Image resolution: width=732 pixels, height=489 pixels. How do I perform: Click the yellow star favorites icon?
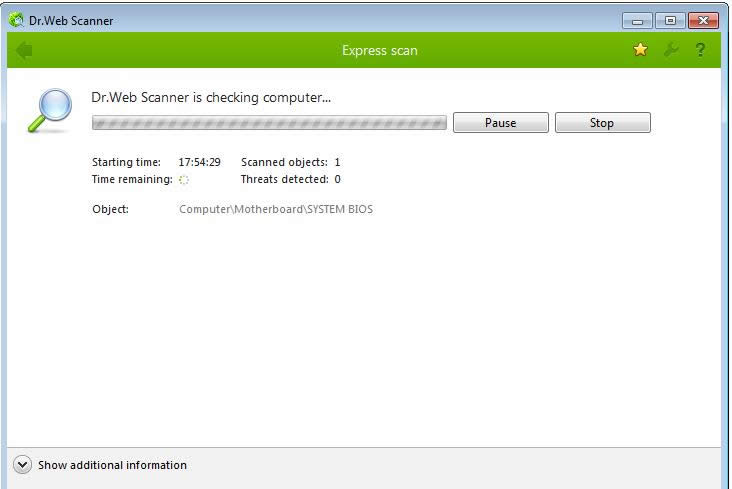pyautogui.click(x=640, y=50)
